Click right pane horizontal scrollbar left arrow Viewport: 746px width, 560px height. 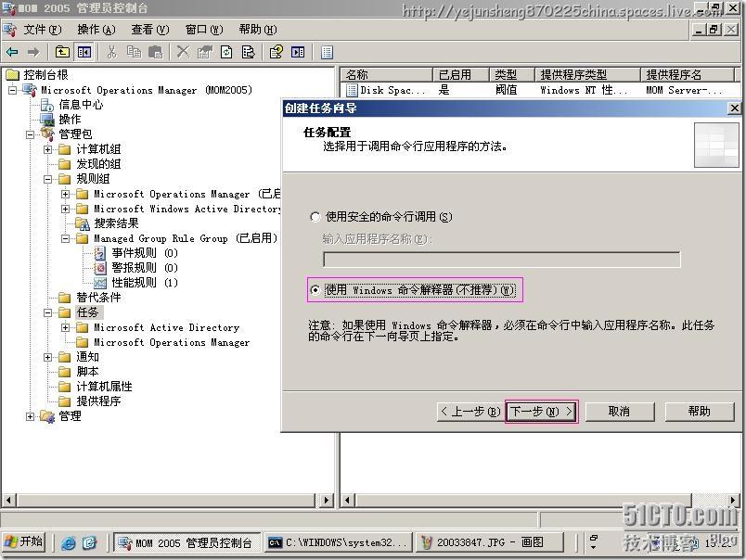pos(347,500)
